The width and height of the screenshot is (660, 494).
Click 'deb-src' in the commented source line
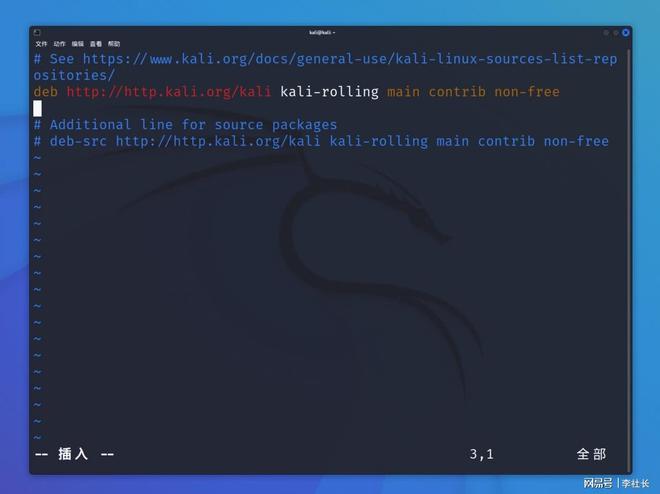[78, 141]
